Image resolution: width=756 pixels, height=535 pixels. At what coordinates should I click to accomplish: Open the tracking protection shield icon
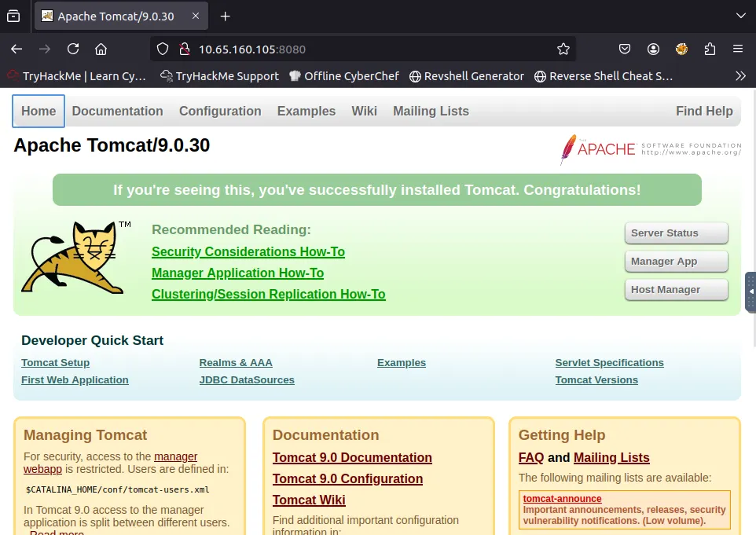163,49
